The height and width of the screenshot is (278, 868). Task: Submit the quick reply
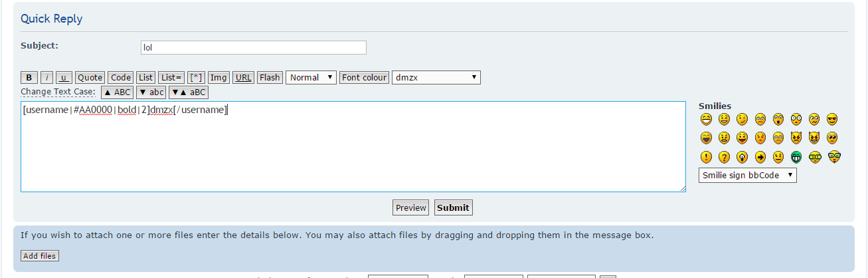pyautogui.click(x=453, y=208)
